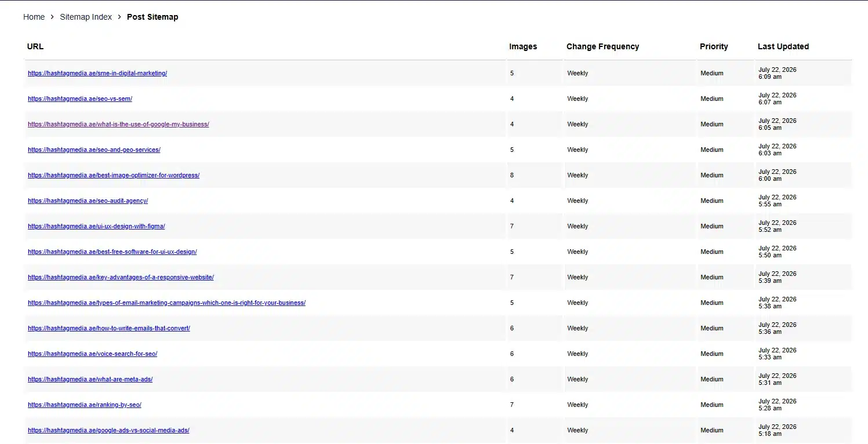
Task: Select the date July 22, 2026 6:00 am
Action: [x=778, y=175]
